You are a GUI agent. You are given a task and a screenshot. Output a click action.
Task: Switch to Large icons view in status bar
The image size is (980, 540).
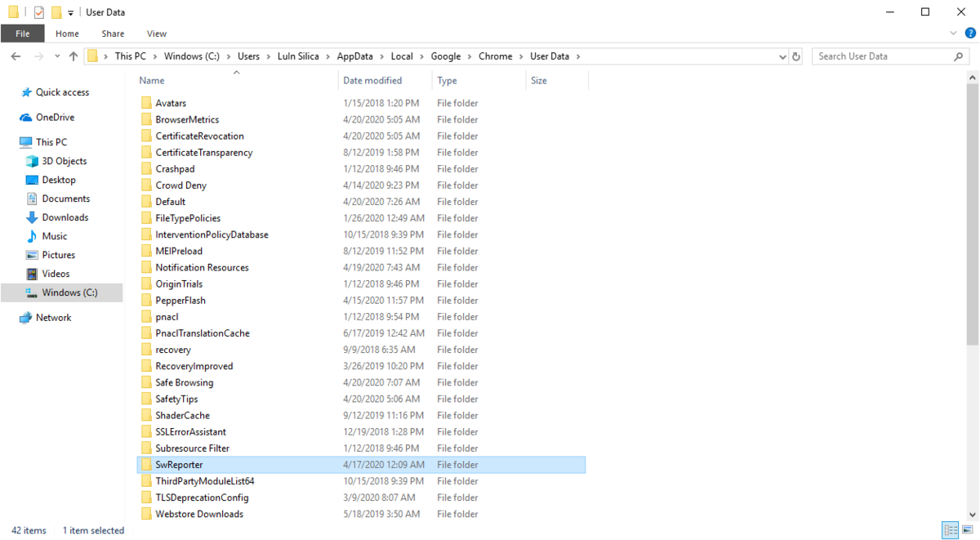[x=967, y=530]
